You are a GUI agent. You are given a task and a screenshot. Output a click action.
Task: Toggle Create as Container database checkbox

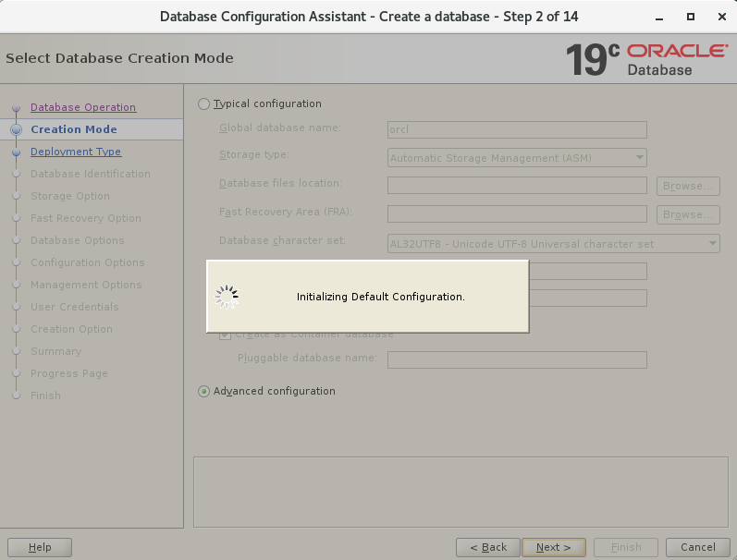pos(225,335)
